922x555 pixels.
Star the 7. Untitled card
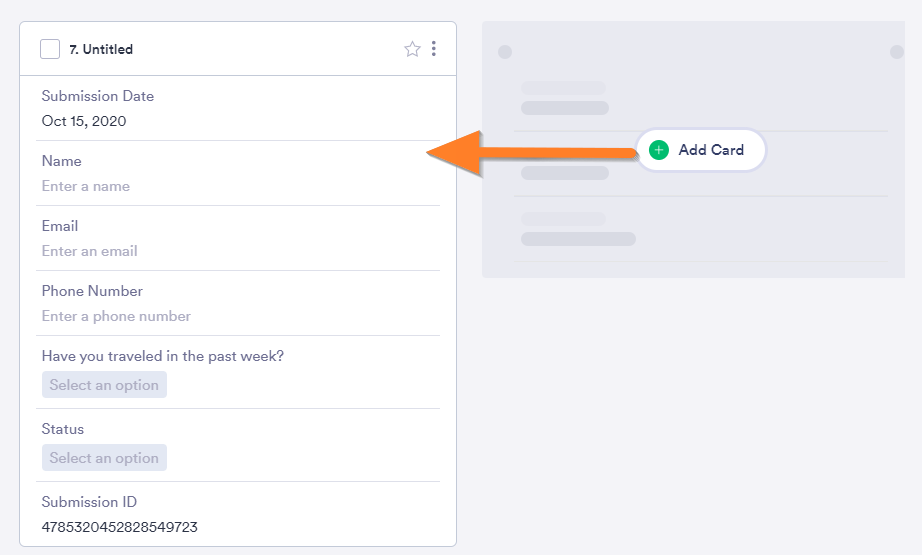(412, 49)
